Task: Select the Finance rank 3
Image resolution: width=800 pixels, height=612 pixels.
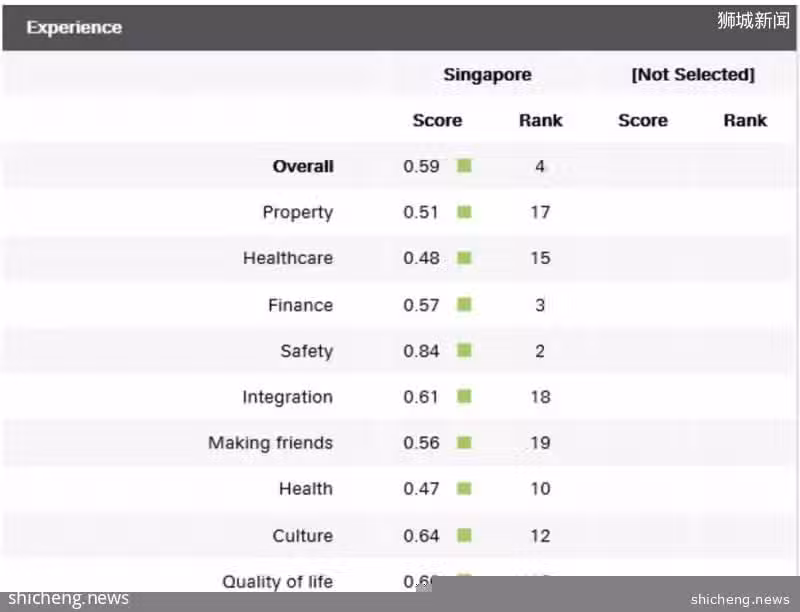Action: pos(540,305)
